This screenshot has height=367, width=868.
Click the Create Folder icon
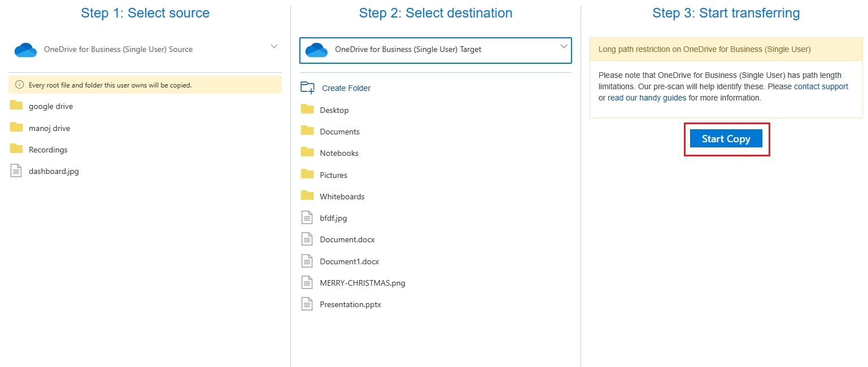click(x=307, y=88)
